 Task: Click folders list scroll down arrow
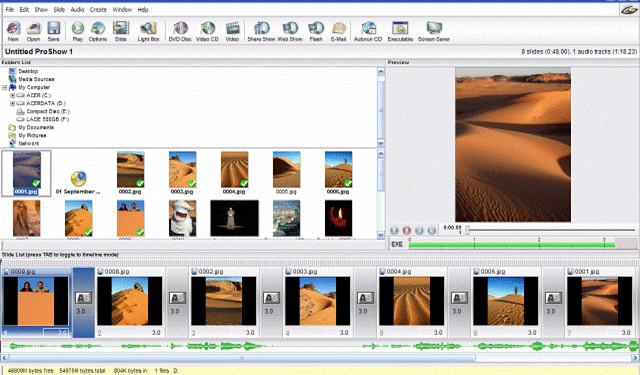coord(380,143)
